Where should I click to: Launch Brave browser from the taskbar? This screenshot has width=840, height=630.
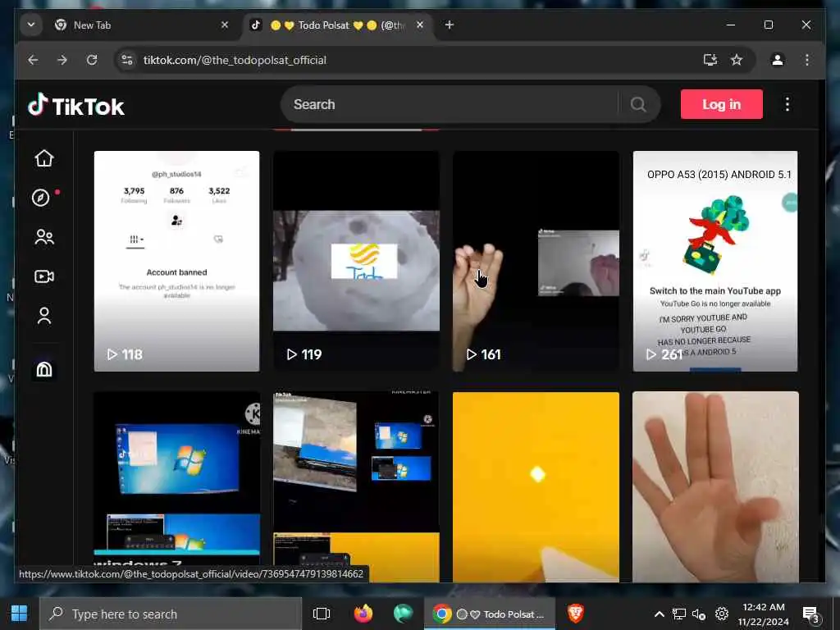click(x=576, y=614)
